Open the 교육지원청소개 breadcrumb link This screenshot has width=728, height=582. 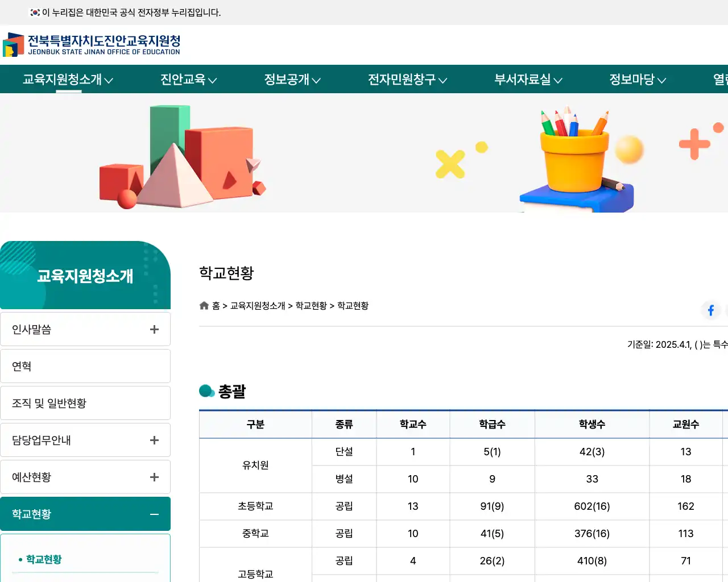(x=257, y=305)
